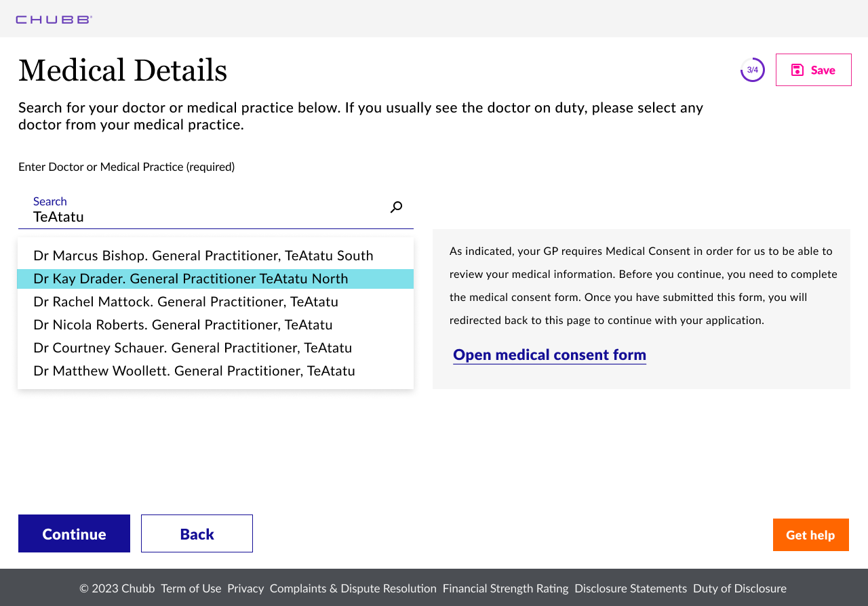Select Dr Matthew Woollett from list

pos(216,371)
